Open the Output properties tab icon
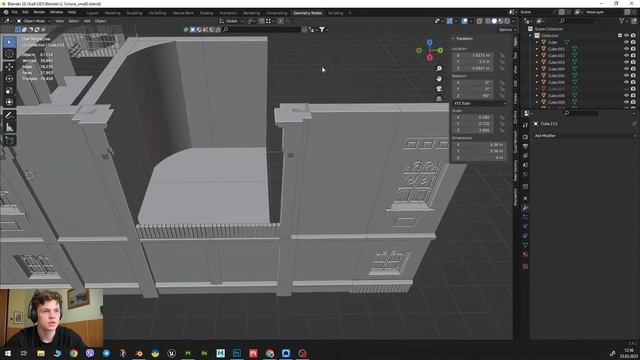 click(x=525, y=146)
